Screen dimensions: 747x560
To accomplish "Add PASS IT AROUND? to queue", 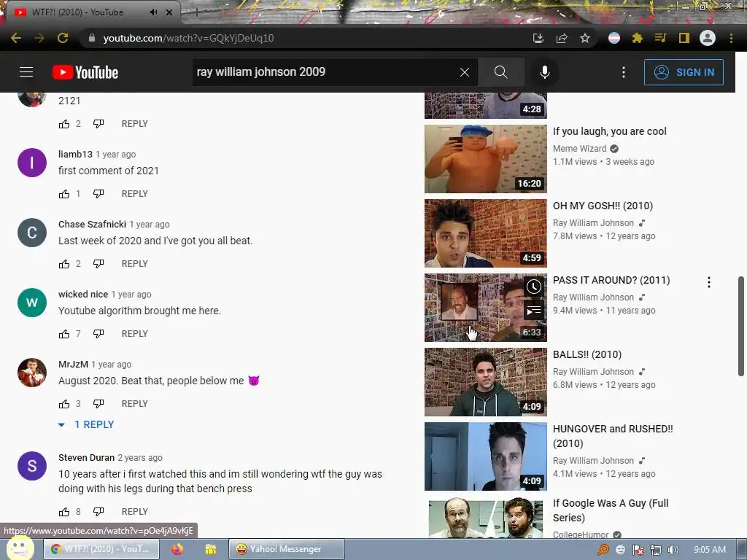I will 533,311.
